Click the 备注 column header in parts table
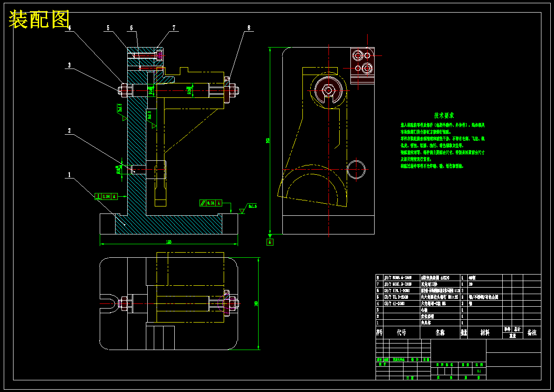Image resolution: width=554 pixels, height=392 pixels. [532, 333]
